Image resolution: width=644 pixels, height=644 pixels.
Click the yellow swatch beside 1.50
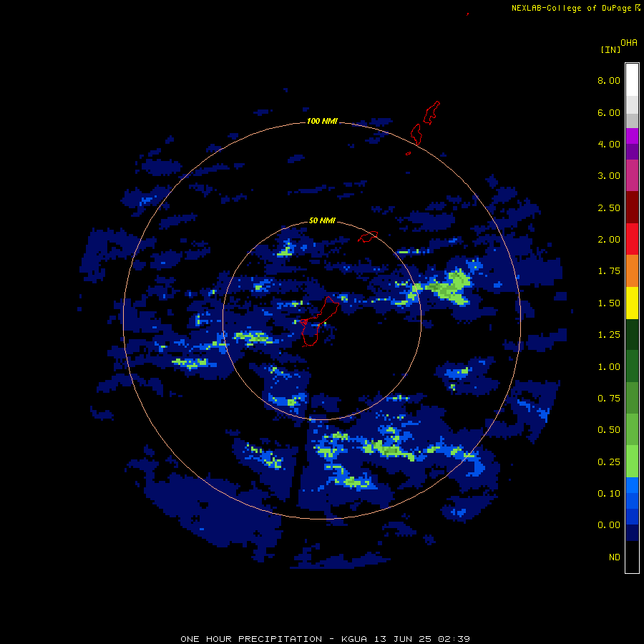coord(632,303)
